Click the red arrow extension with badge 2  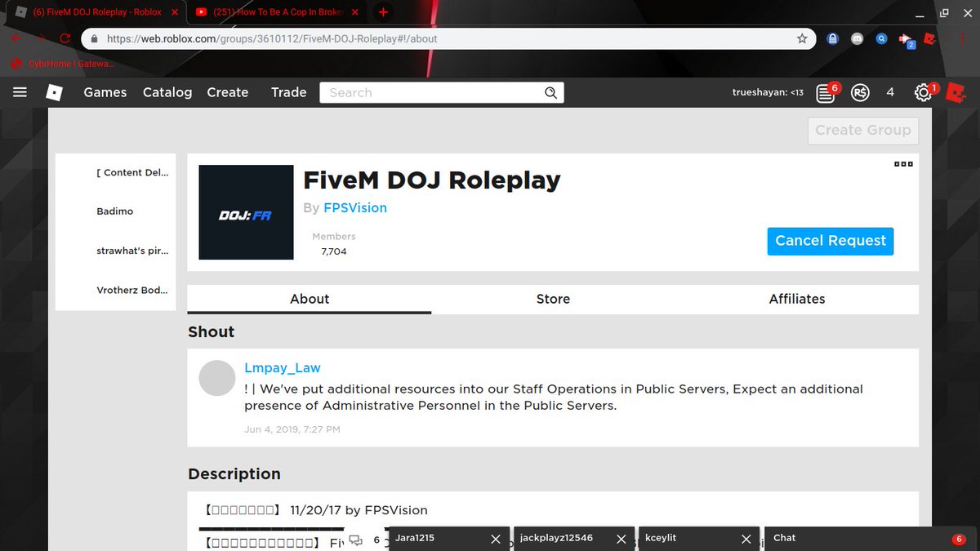(906, 39)
